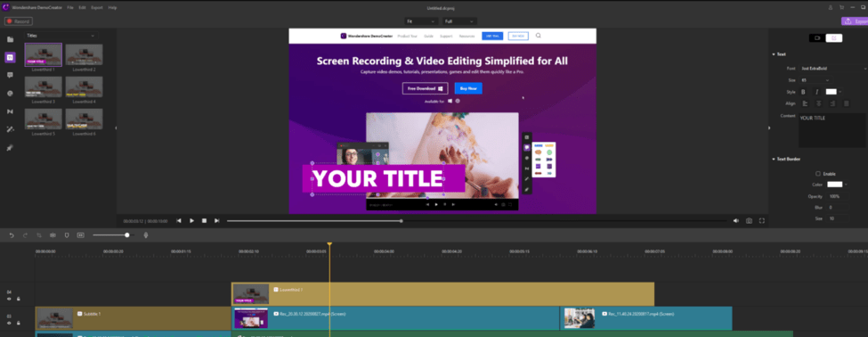Mute the preview volume speaker icon
Viewport: 868px width, 337px height.
coord(735,220)
